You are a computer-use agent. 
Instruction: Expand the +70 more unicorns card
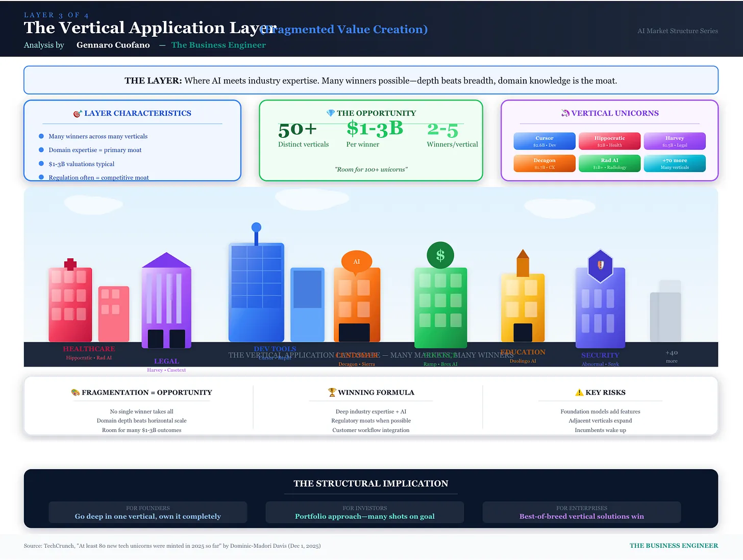(675, 163)
